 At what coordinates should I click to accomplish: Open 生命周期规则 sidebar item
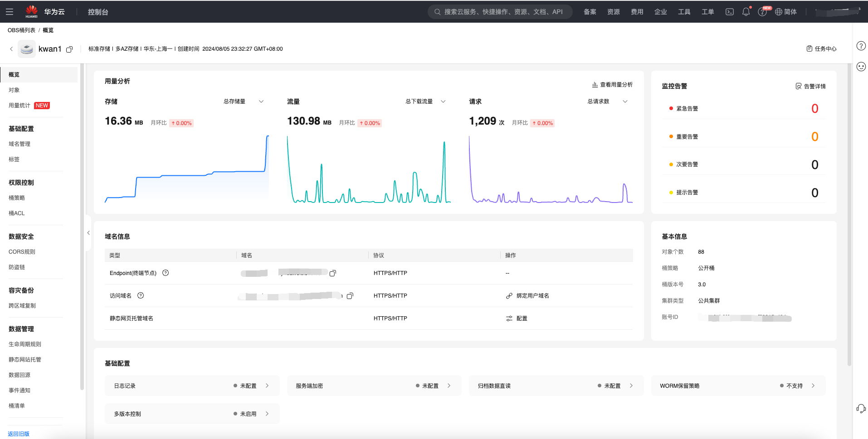coord(25,344)
